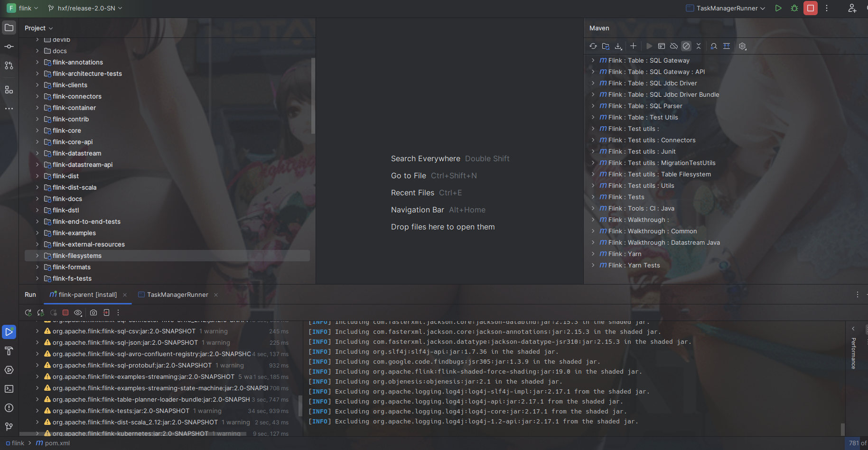
Task: Open the Code With Me user icon
Action: [x=852, y=8]
